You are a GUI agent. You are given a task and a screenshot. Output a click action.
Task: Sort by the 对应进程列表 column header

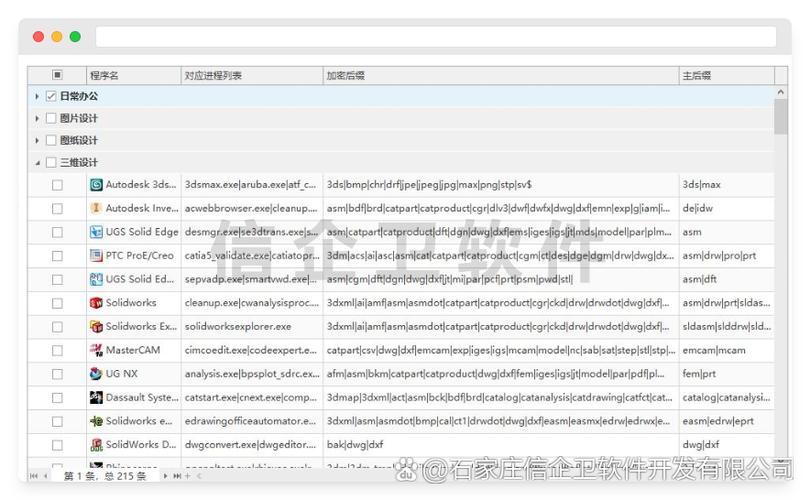point(252,75)
